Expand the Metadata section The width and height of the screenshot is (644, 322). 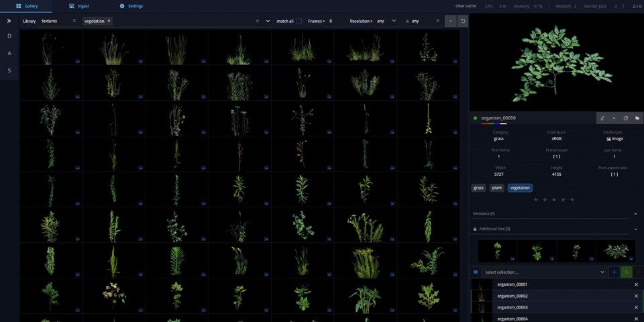coord(635,213)
